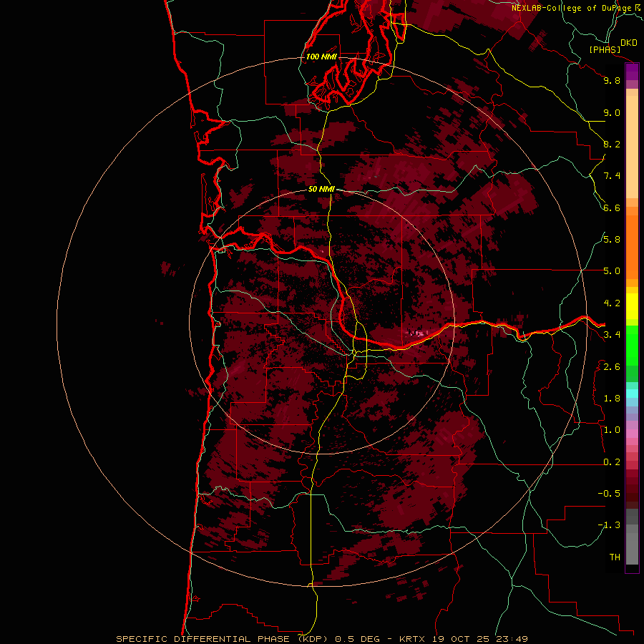Click the DKD label above the color scale
This screenshot has height=644, width=644.
[x=629, y=43]
